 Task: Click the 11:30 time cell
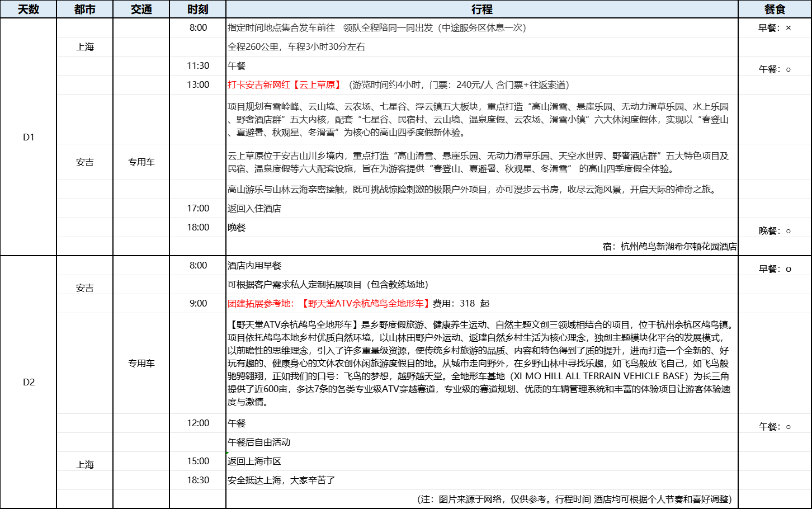(x=198, y=66)
